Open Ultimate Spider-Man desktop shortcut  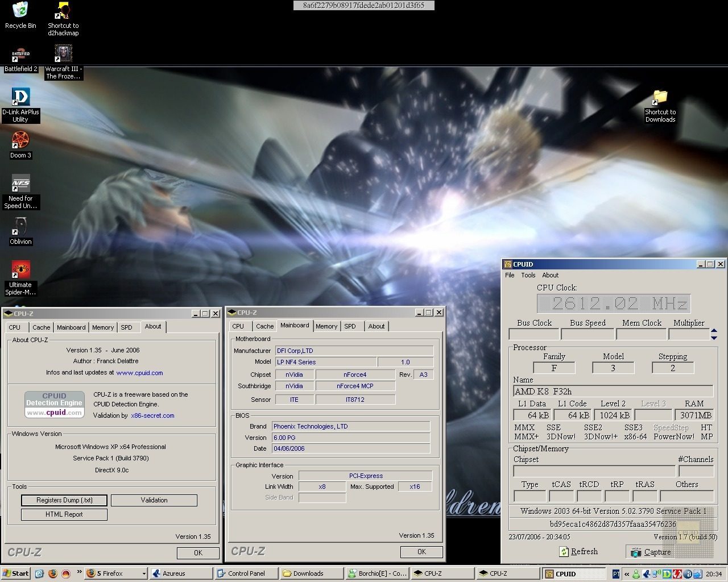(x=20, y=278)
